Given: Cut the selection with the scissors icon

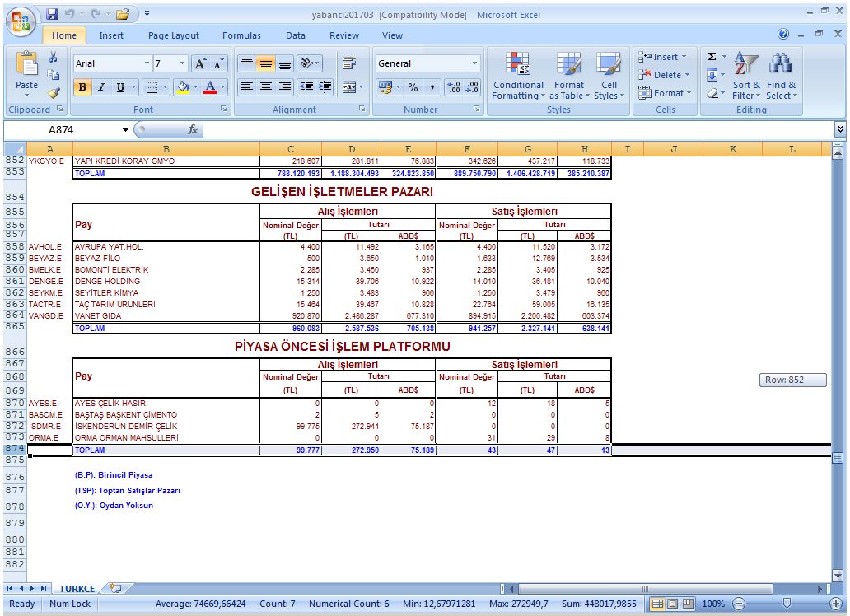Looking at the screenshot, I should tap(53, 57).
